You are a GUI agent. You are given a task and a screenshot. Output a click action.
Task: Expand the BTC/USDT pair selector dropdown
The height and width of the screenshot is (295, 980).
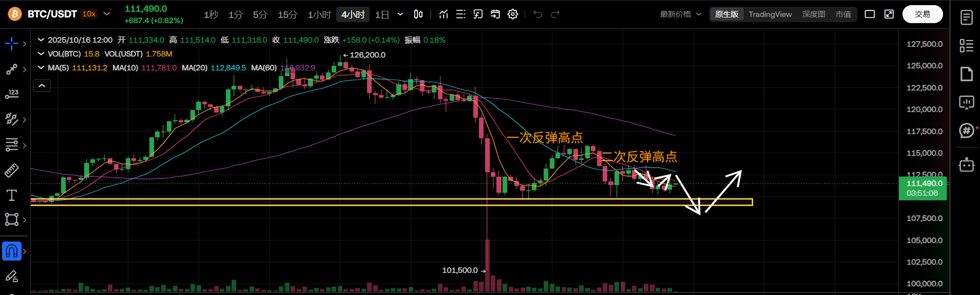pyautogui.click(x=107, y=14)
